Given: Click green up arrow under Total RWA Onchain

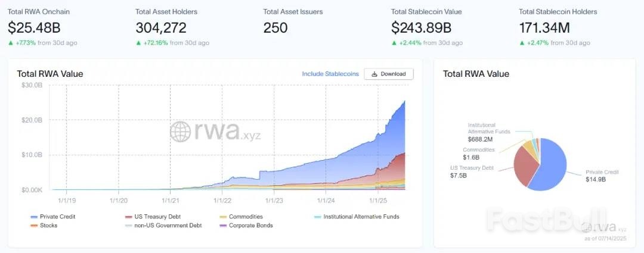Looking at the screenshot, I should coord(11,43).
